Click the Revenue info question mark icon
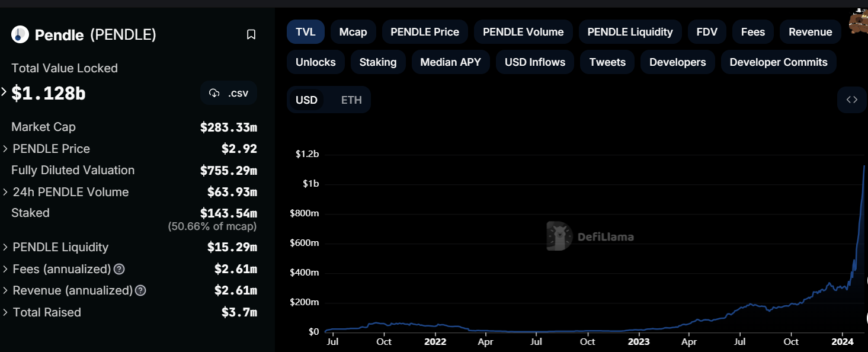Viewport: 868px width, 352px height. 140,291
